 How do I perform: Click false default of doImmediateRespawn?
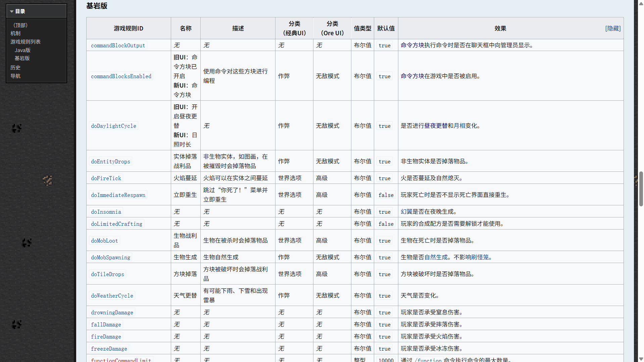coord(386,195)
